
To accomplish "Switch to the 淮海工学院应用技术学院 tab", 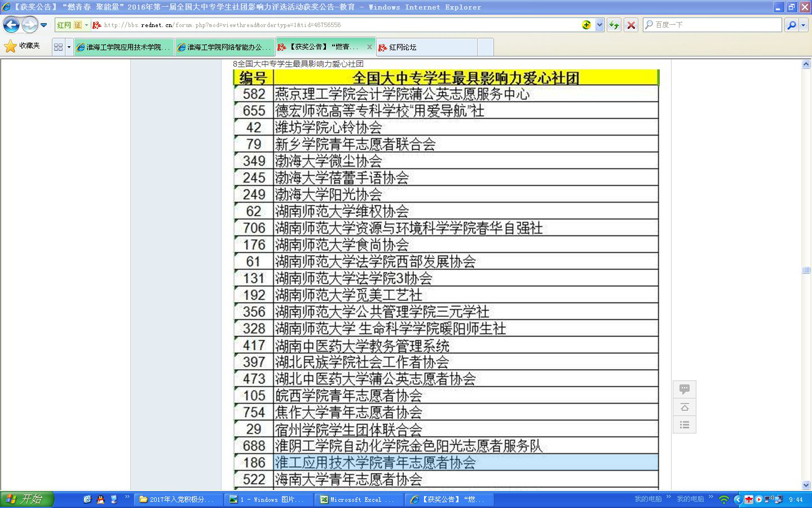I will 124,47.
